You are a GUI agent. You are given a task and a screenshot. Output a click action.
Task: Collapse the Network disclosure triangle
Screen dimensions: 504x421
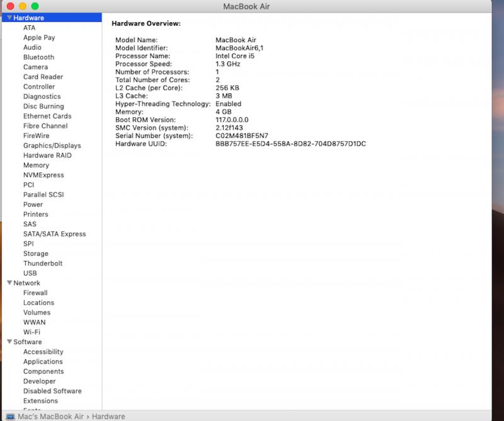[9, 283]
